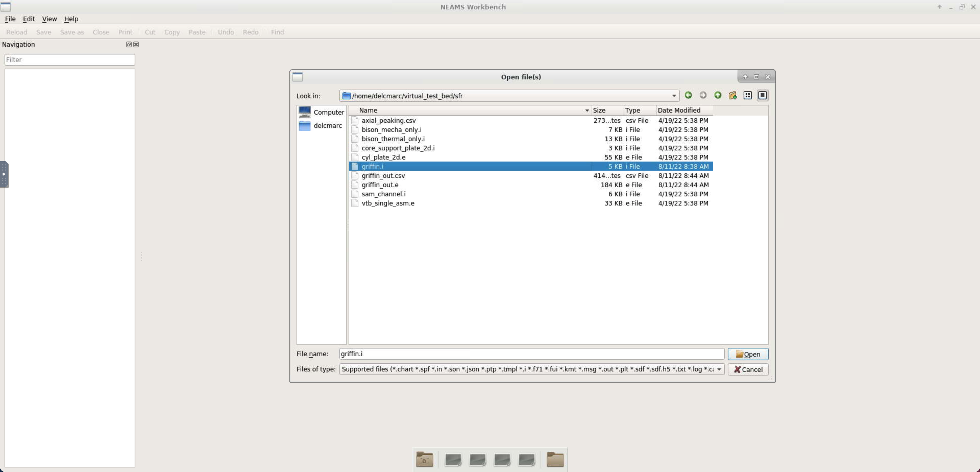This screenshot has height=472, width=980.
Task: Open last folder in desktop taskbar
Action: (x=555, y=459)
